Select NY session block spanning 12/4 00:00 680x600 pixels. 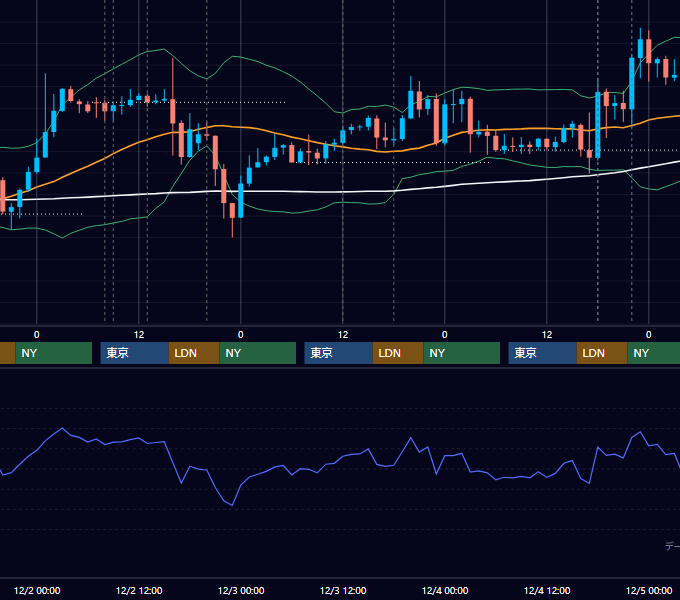(x=461, y=353)
